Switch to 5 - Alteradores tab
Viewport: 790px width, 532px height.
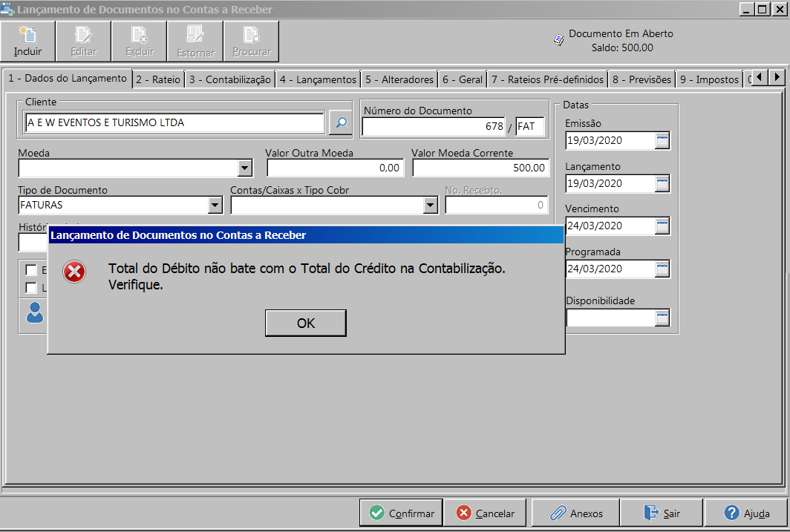(399, 79)
